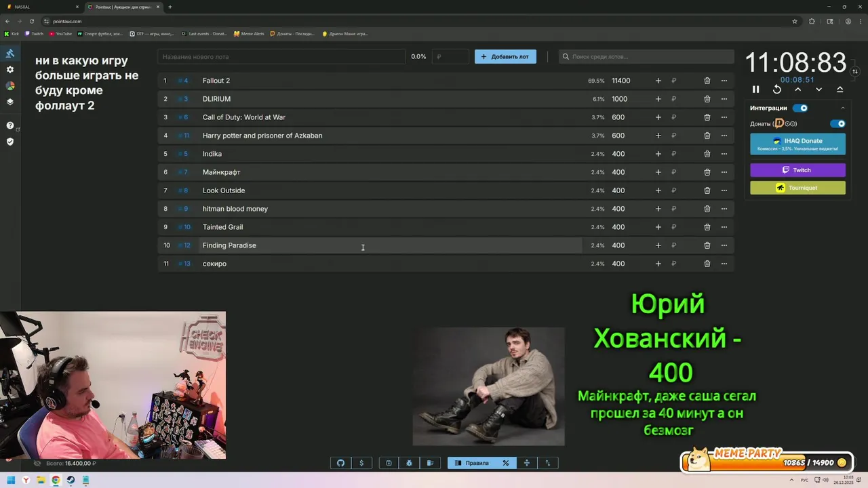
Task: Delete the Harry potter lot
Action: pyautogui.click(x=707, y=136)
